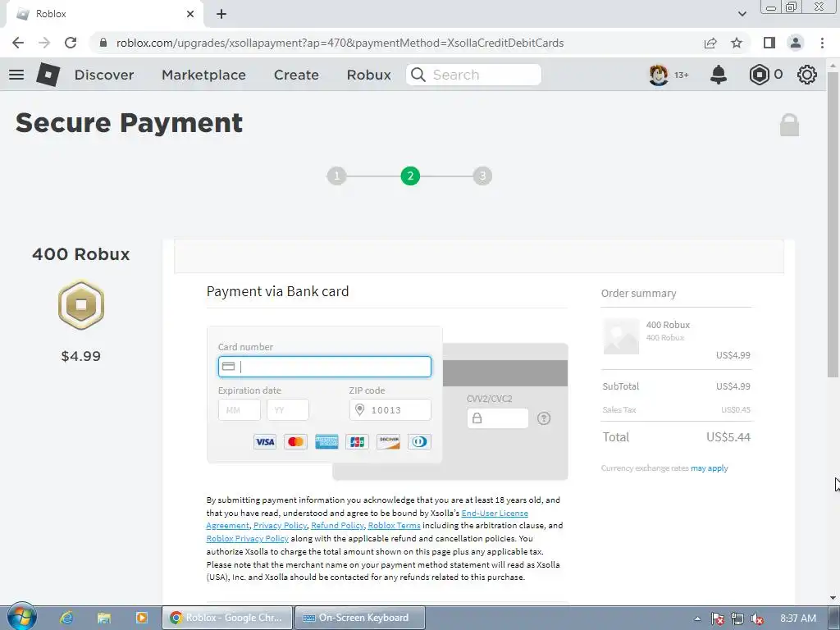The height and width of the screenshot is (630, 840).
Task: Go to the Marketplace page
Action: click(x=203, y=75)
